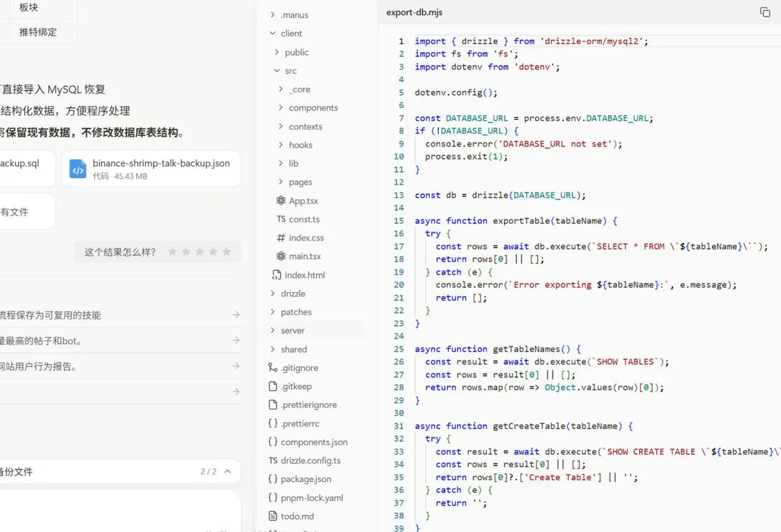The image size is (781, 532).
Task: Click arrow next to 最高的帖子和bot suggestion
Action: pos(236,340)
